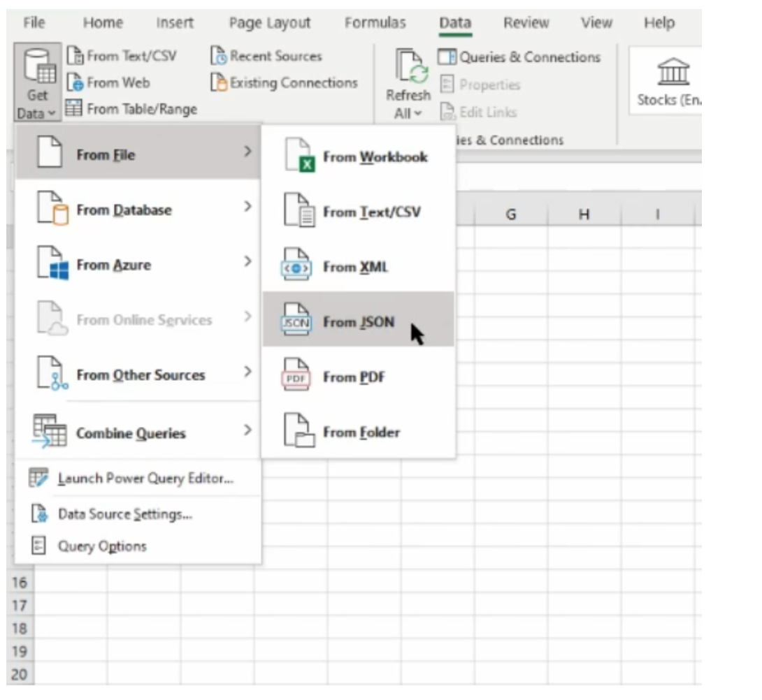Choose From Workbook in the submenu
762x700 pixels.
click(x=359, y=156)
